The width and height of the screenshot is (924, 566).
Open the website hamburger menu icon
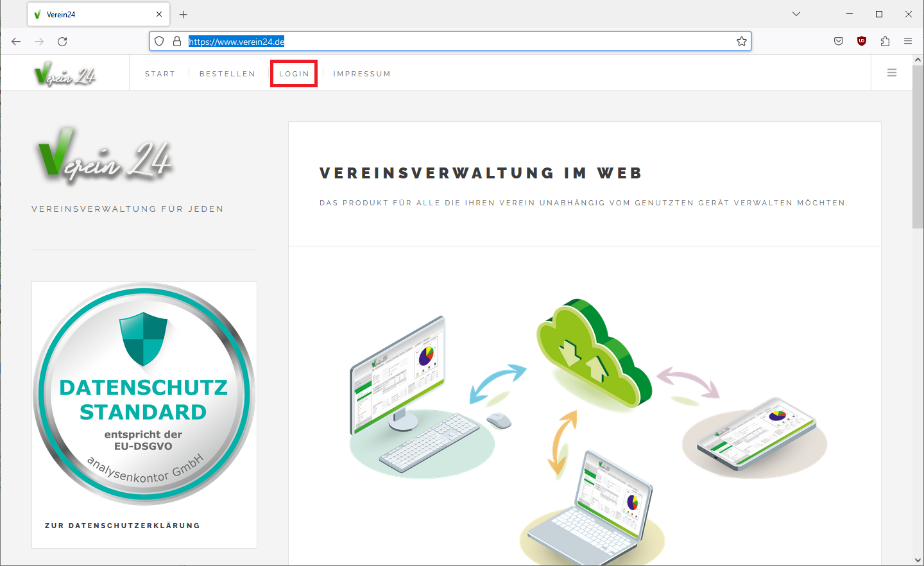coord(892,73)
